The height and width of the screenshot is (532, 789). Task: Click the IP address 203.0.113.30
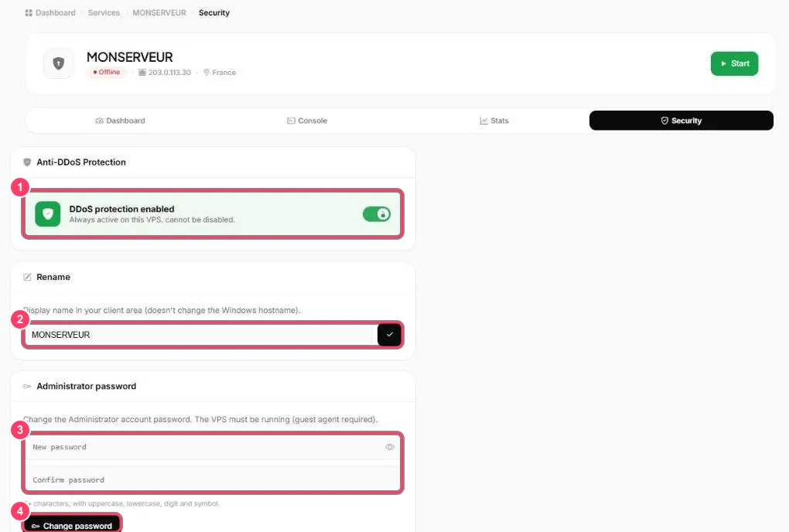tap(169, 73)
